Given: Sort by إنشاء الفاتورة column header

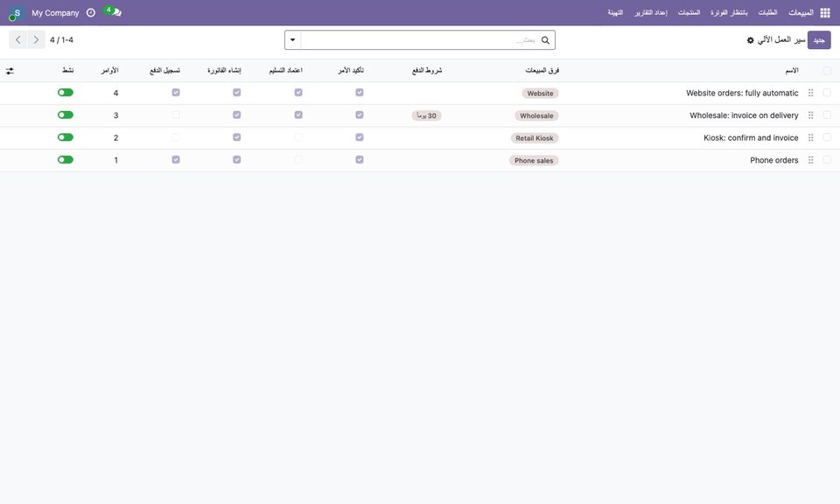Looking at the screenshot, I should 224,71.
